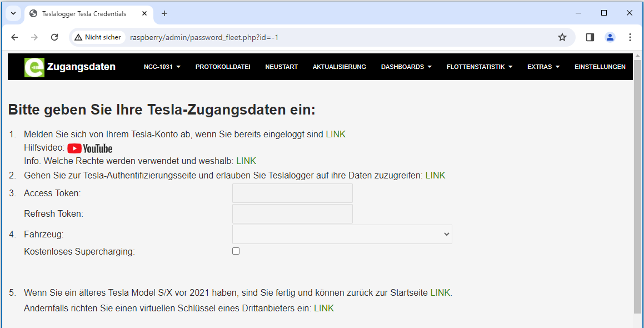644x328 pixels.
Task: Open the YouTube help video
Action: tap(89, 148)
